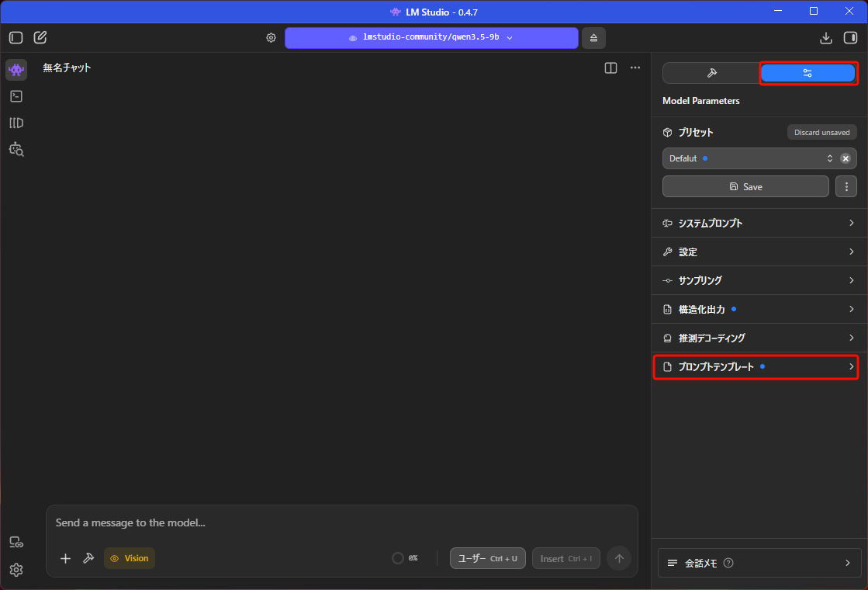
Task: Open the downloads icon in top bar
Action: click(825, 38)
